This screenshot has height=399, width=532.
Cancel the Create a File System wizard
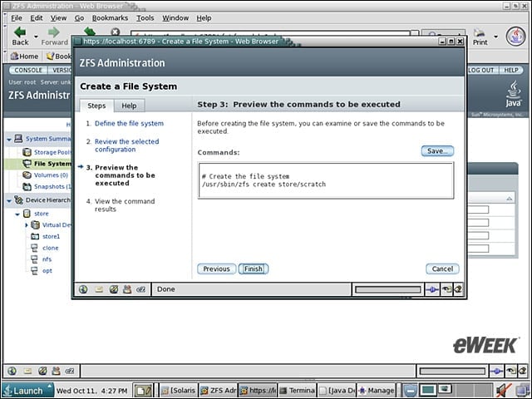pyautogui.click(x=442, y=268)
